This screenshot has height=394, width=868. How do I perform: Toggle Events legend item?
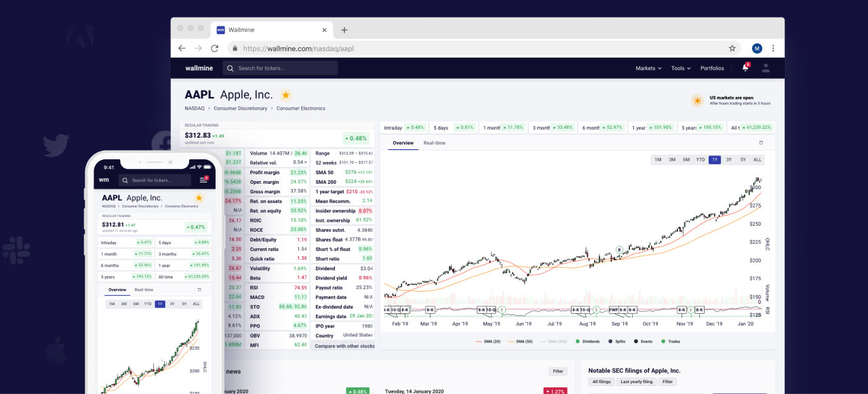click(x=643, y=341)
